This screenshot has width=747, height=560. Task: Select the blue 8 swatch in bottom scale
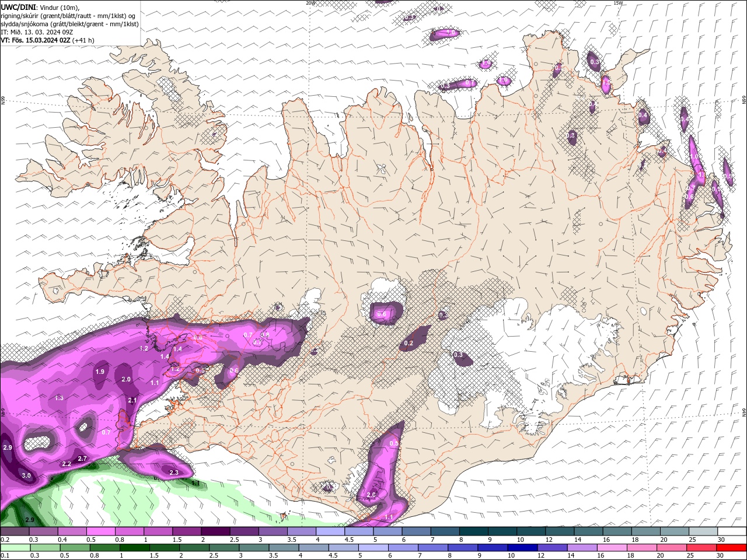click(x=462, y=548)
